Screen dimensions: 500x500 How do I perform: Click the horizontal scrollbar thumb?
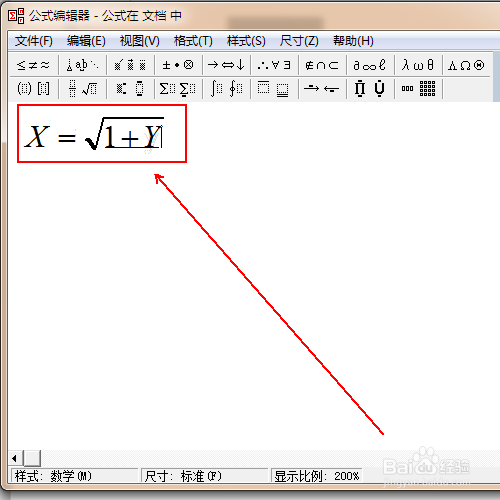[32, 458]
